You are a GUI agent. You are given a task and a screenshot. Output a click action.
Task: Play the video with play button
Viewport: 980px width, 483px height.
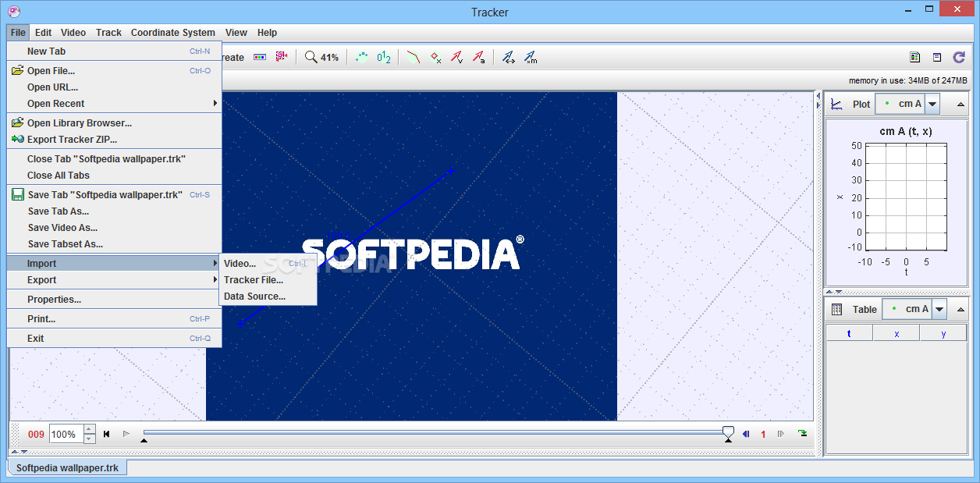click(x=126, y=434)
